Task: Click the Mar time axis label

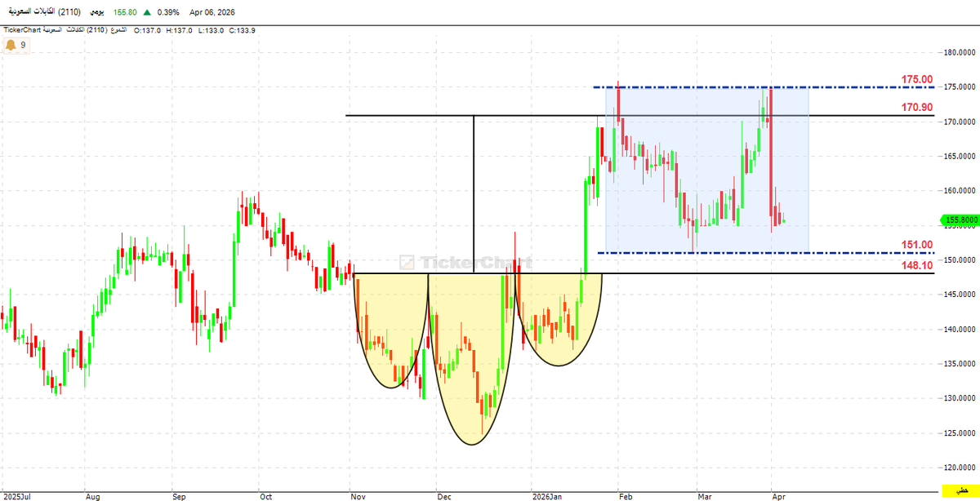Action: [x=706, y=495]
